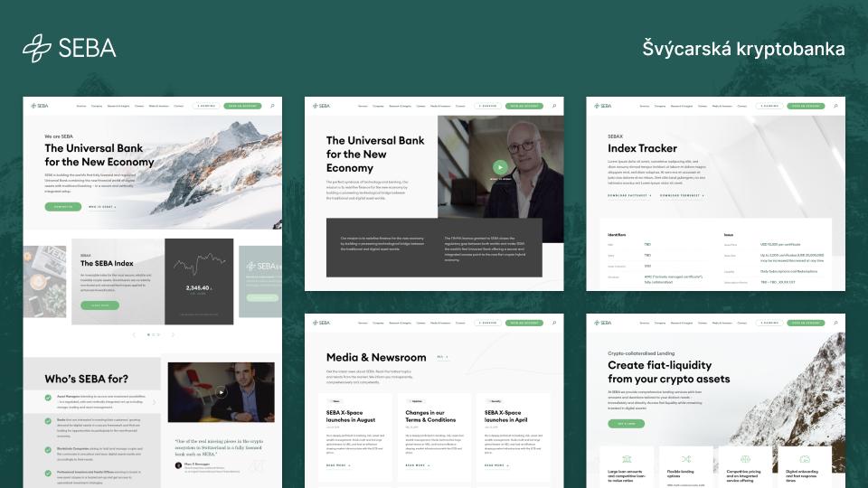
Task: Click Read More under Changes in our Terms & Conditions
Action: click(x=418, y=465)
